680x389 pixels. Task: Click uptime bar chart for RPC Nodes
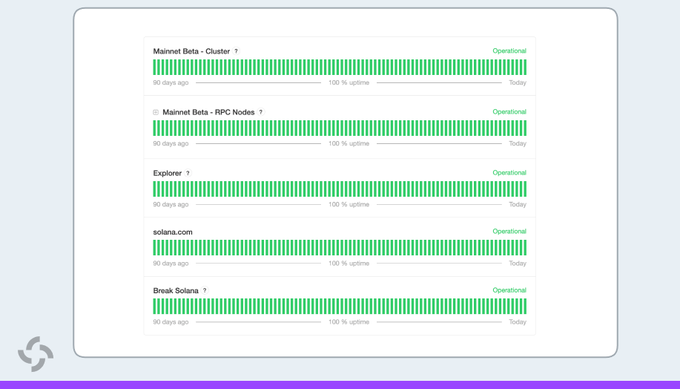[x=340, y=128]
